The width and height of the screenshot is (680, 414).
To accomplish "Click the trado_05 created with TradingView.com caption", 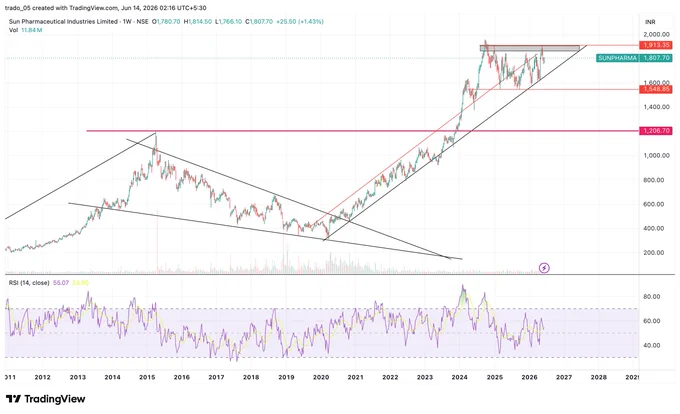I will click(106, 8).
